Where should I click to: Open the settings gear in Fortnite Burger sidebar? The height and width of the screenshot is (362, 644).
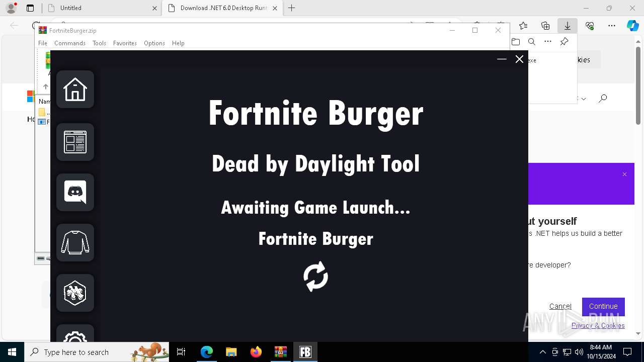click(75, 333)
